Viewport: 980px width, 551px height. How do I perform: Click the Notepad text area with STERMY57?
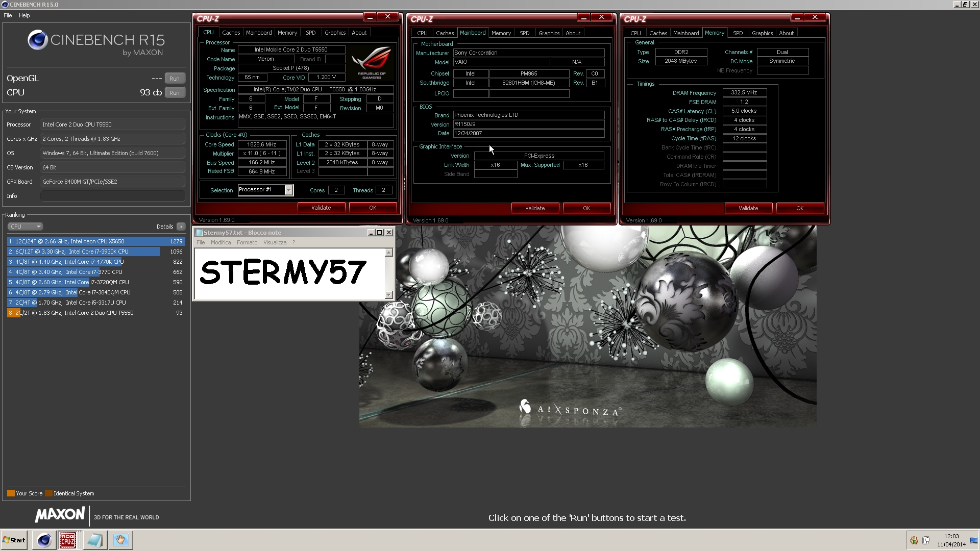coord(289,273)
